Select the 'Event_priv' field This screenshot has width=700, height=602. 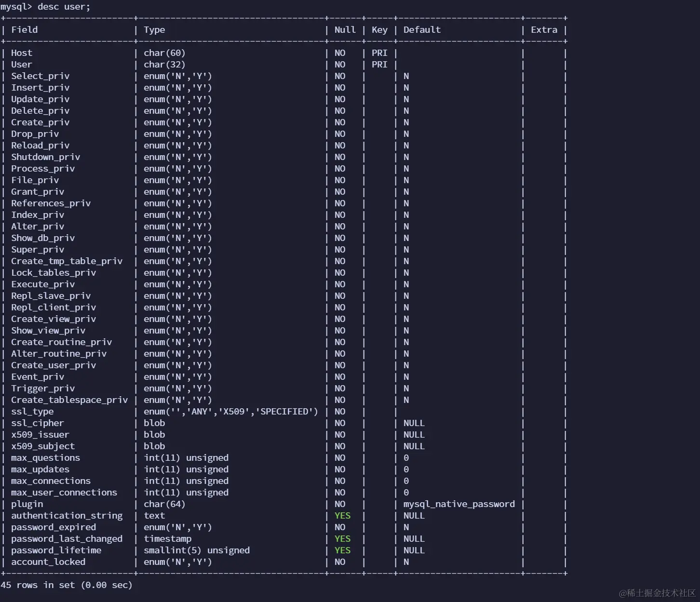(38, 377)
